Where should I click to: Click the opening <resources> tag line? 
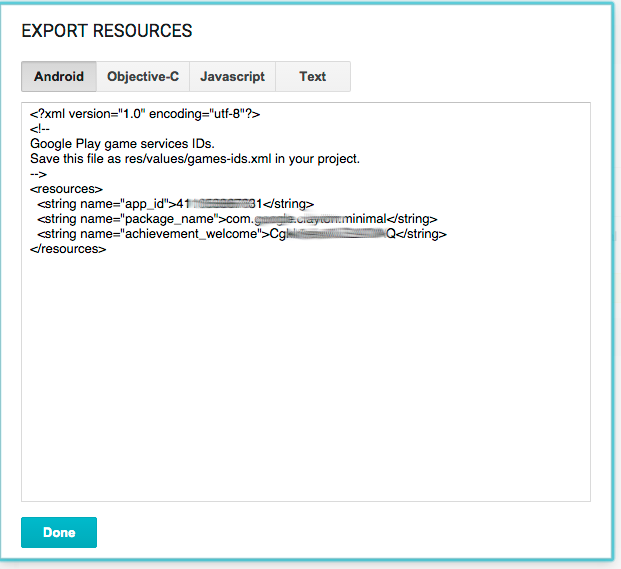[66, 189]
